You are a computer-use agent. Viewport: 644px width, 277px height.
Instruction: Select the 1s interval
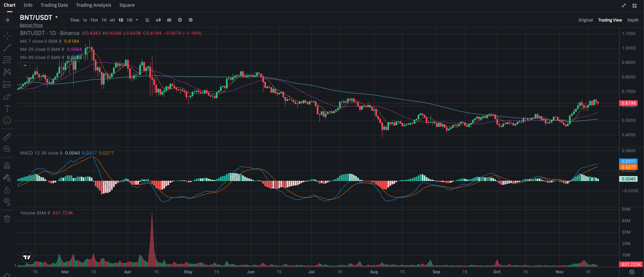(x=85, y=20)
